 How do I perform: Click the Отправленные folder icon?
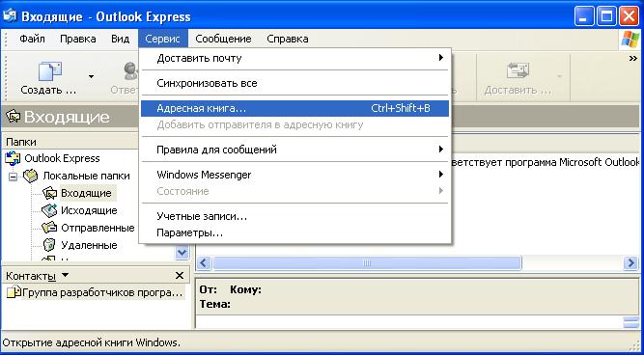tap(49, 228)
